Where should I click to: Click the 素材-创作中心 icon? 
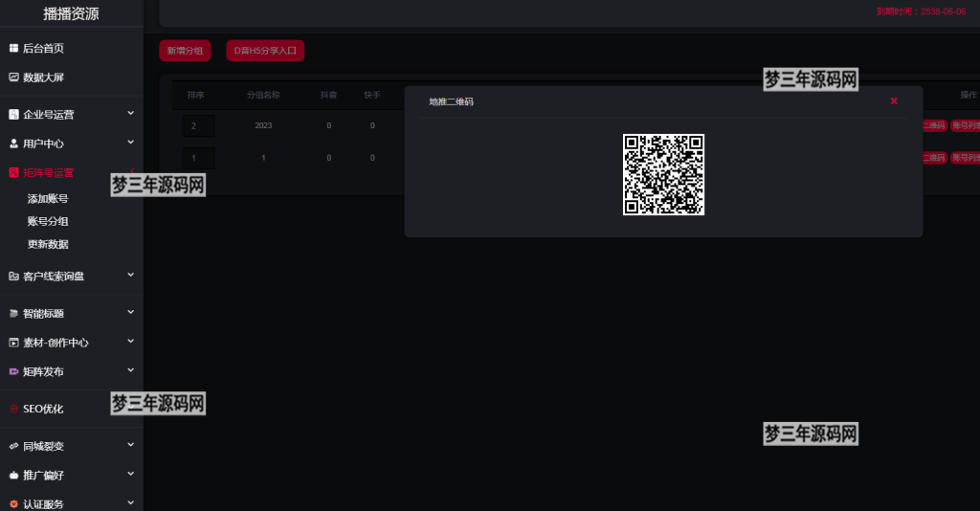tap(13, 343)
